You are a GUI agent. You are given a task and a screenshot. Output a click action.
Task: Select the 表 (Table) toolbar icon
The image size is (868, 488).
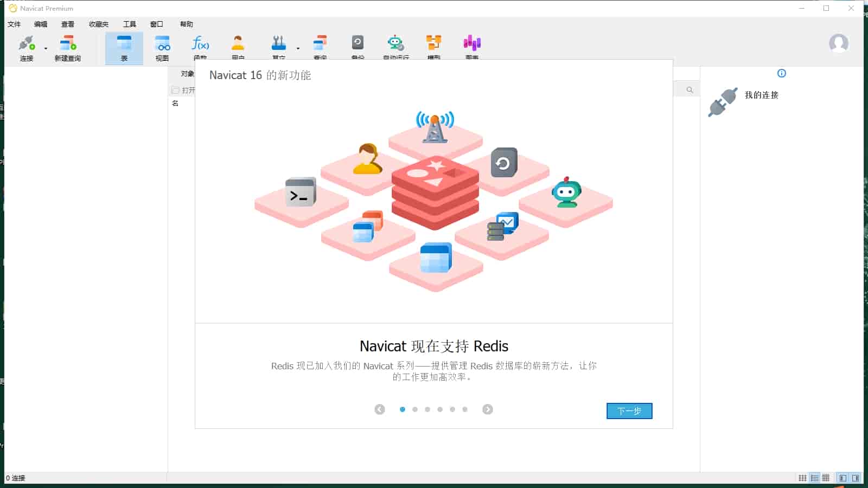click(124, 48)
